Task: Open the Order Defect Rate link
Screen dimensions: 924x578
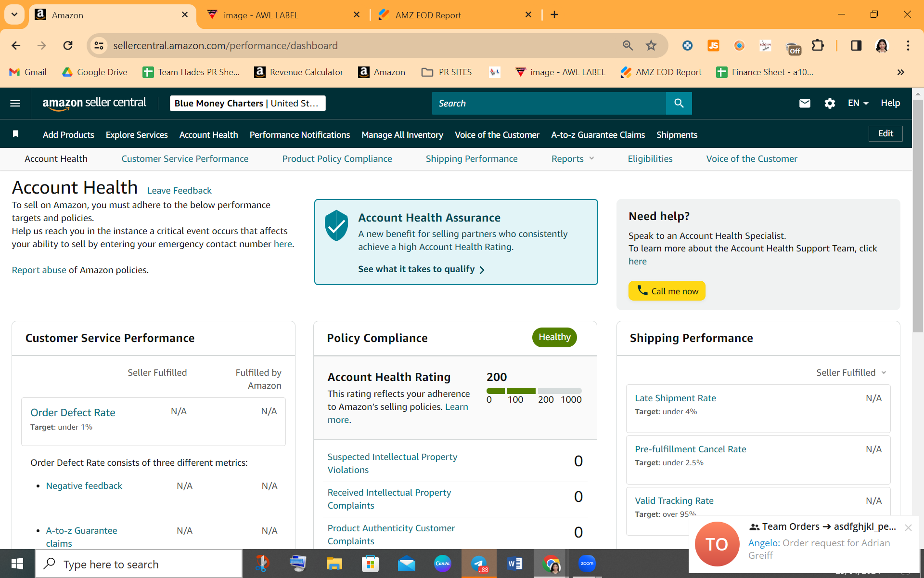Action: 73,413
